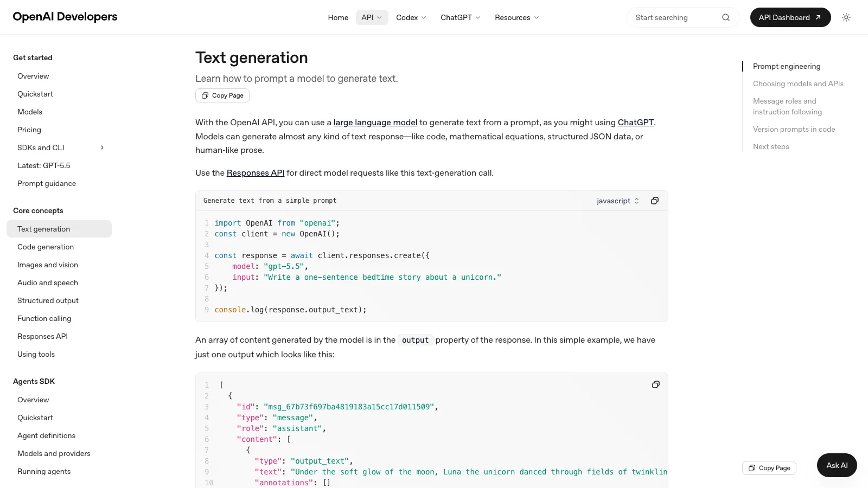This screenshot has width=868, height=488.
Task: Click the Get started section heading
Action: click(x=33, y=57)
